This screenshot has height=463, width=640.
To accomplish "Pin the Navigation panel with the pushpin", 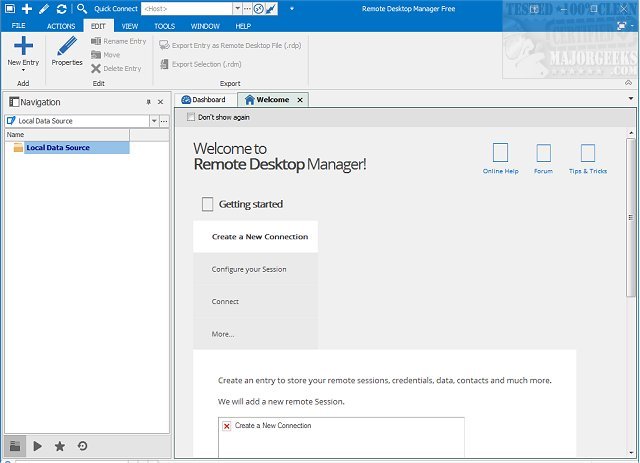I will coord(149,102).
